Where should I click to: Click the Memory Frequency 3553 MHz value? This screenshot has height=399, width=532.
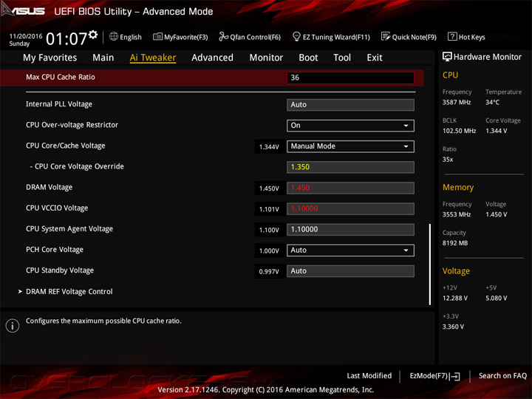pos(457,214)
